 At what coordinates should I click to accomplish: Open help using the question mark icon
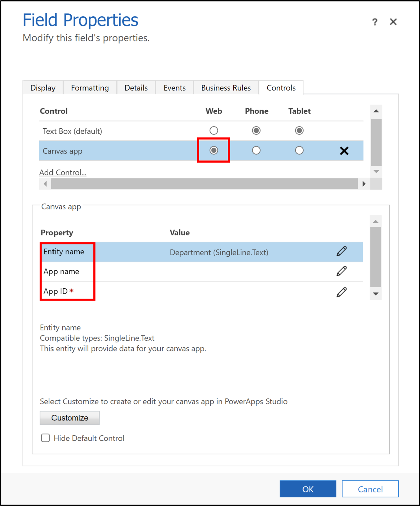374,22
